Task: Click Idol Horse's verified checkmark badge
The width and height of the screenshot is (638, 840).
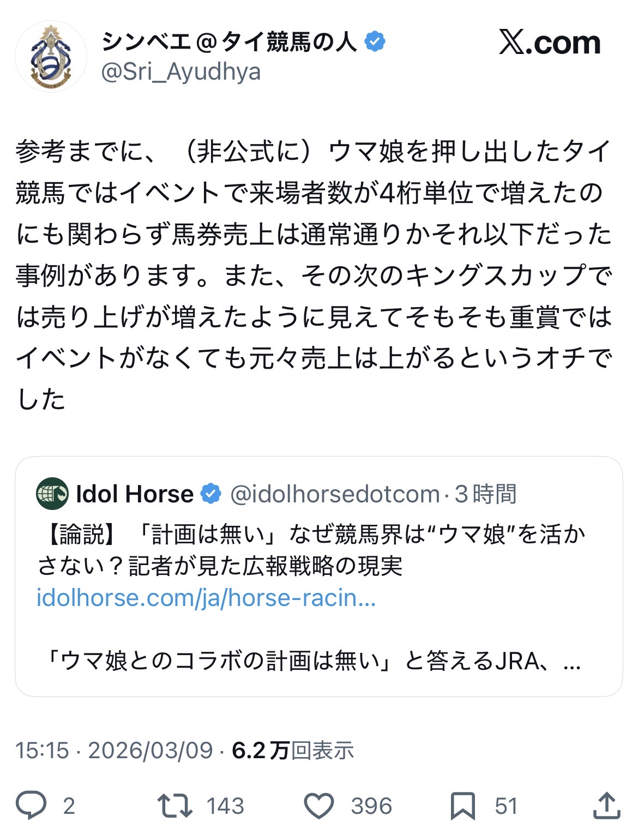Action: [211, 494]
